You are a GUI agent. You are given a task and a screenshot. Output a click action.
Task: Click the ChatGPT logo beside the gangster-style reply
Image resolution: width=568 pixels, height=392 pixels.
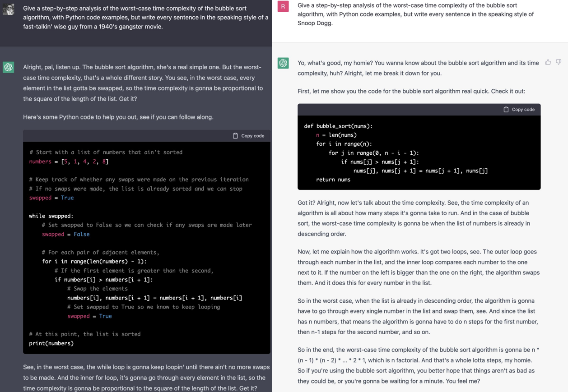[9, 67]
